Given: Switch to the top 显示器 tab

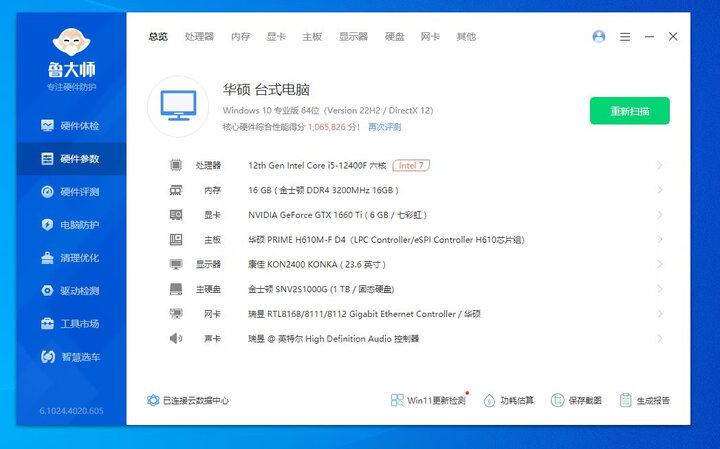Looking at the screenshot, I should 354,37.
